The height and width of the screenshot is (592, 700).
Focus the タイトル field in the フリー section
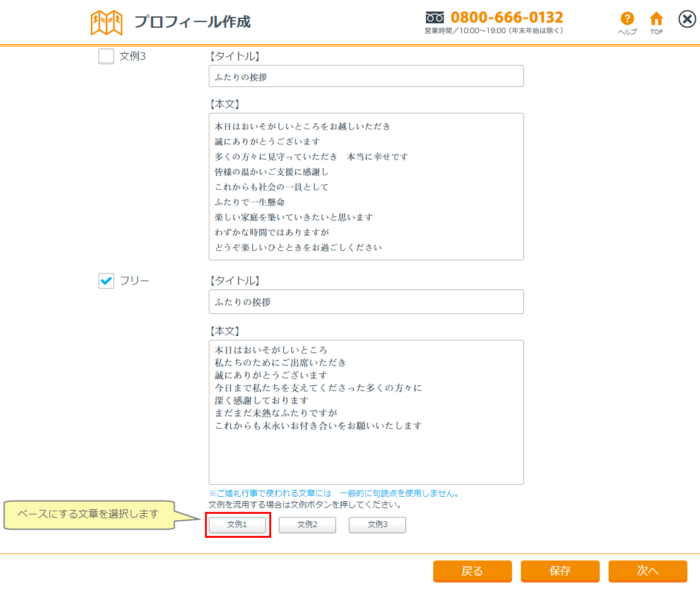click(366, 302)
